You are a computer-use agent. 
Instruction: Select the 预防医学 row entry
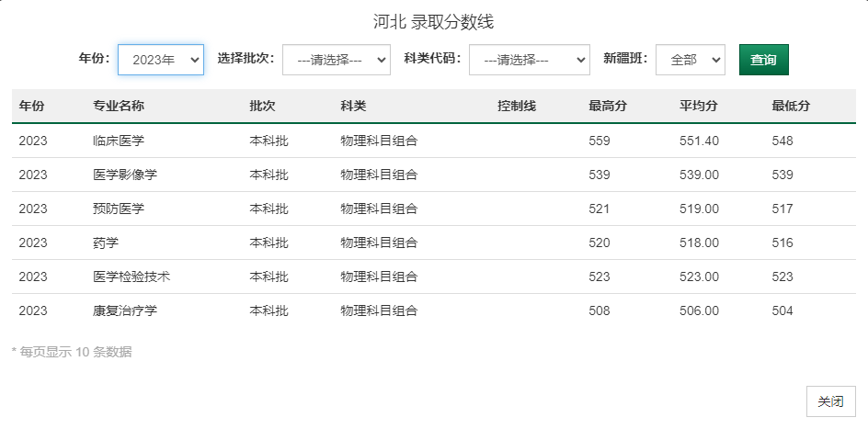pyautogui.click(x=119, y=209)
